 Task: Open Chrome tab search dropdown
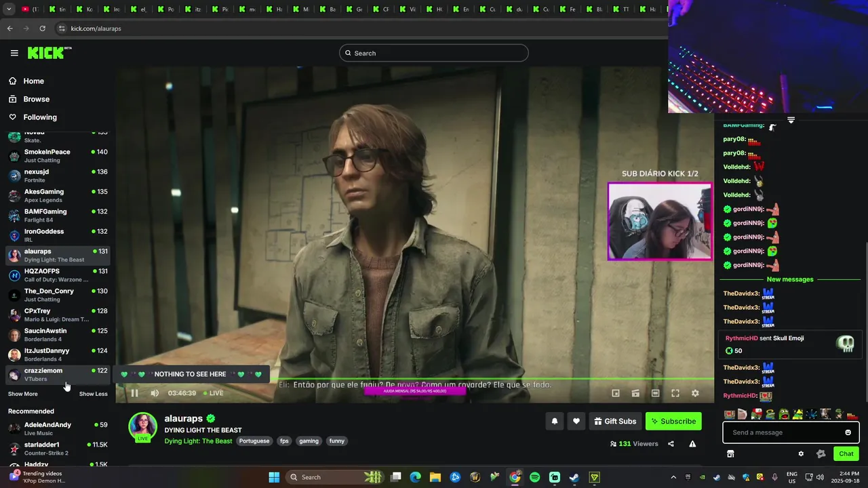tap(9, 9)
